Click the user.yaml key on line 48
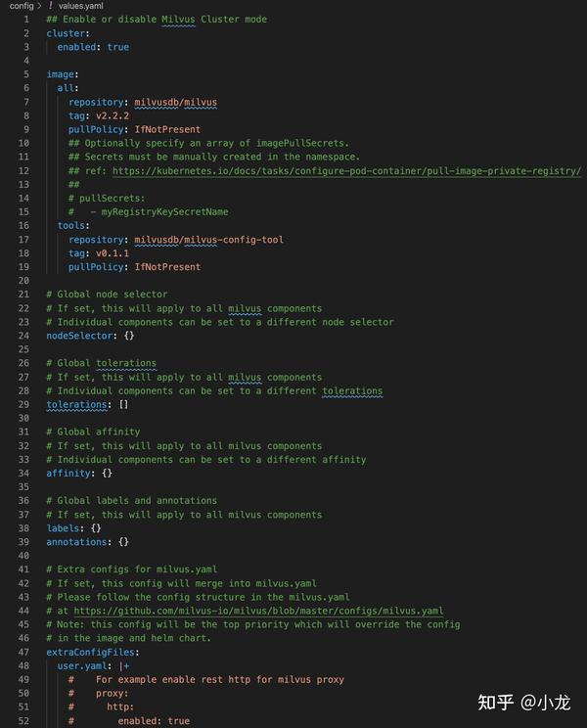Image resolution: width=587 pixels, height=728 pixels. coord(81,665)
